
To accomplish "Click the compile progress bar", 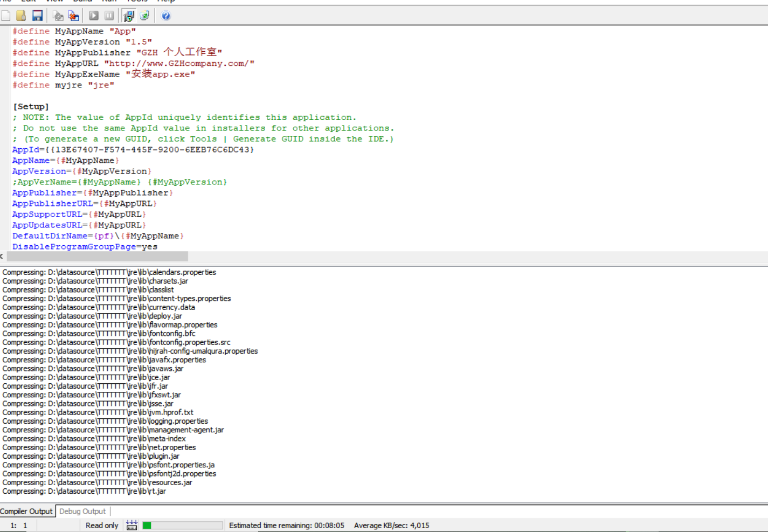I will click(x=183, y=525).
